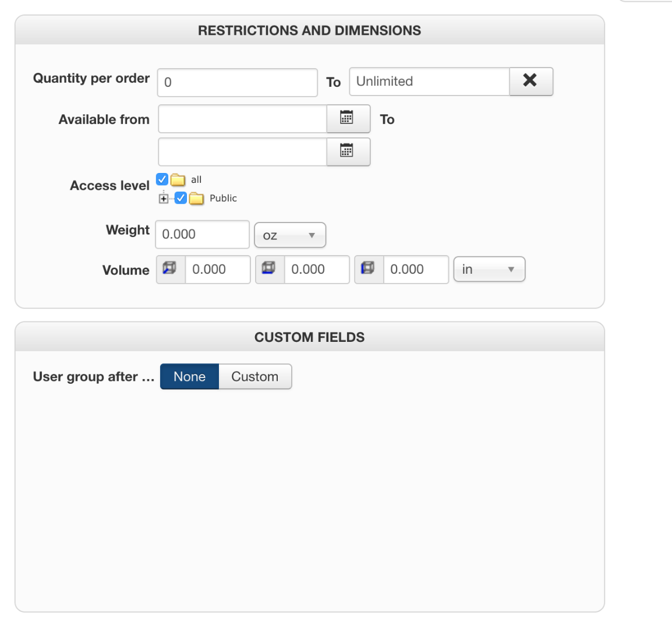Open the calendar picker for the end date
This screenshot has height=629, width=672.
tap(348, 152)
